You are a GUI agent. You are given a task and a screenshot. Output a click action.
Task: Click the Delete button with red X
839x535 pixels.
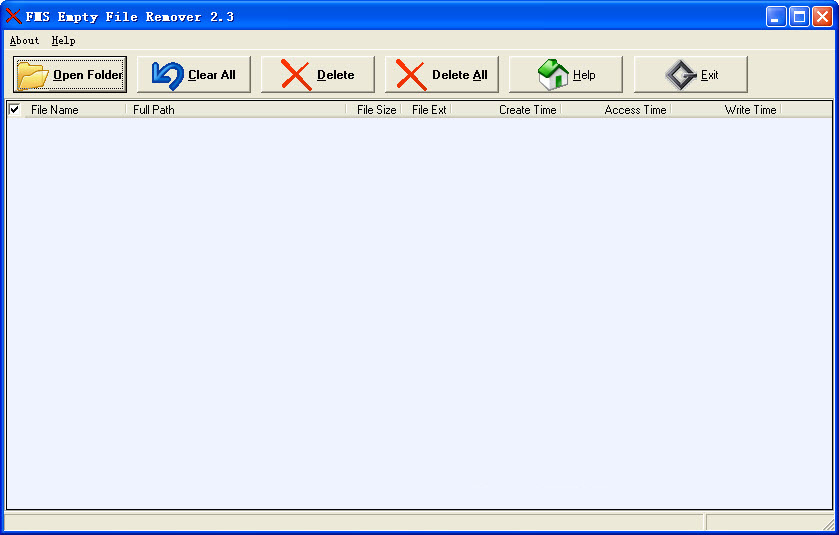pos(317,75)
